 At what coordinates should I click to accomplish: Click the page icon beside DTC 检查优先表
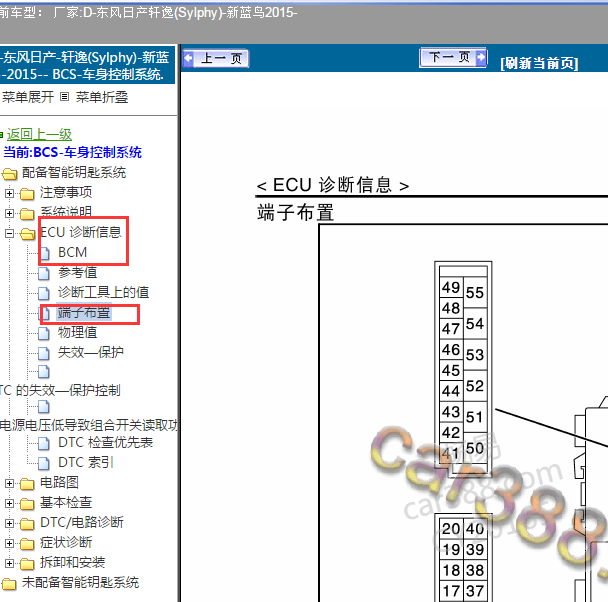(x=44, y=443)
